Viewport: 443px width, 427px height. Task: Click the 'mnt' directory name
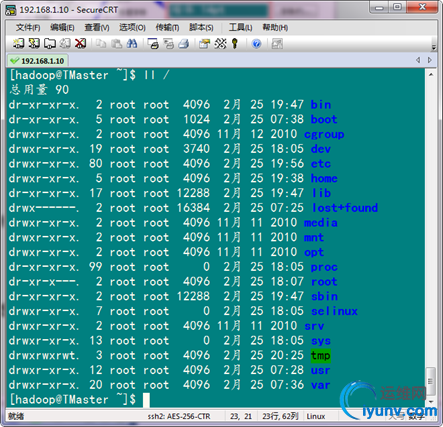point(314,237)
